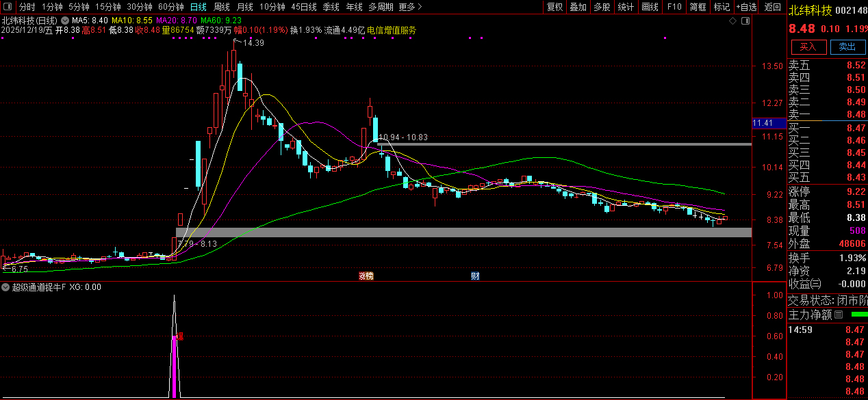Click the 买入 buy button
Image resolution: width=868 pixels, height=400 pixels.
point(808,46)
